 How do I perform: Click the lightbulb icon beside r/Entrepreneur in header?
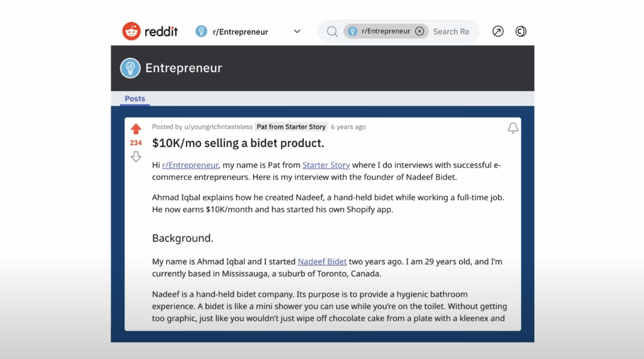point(202,31)
